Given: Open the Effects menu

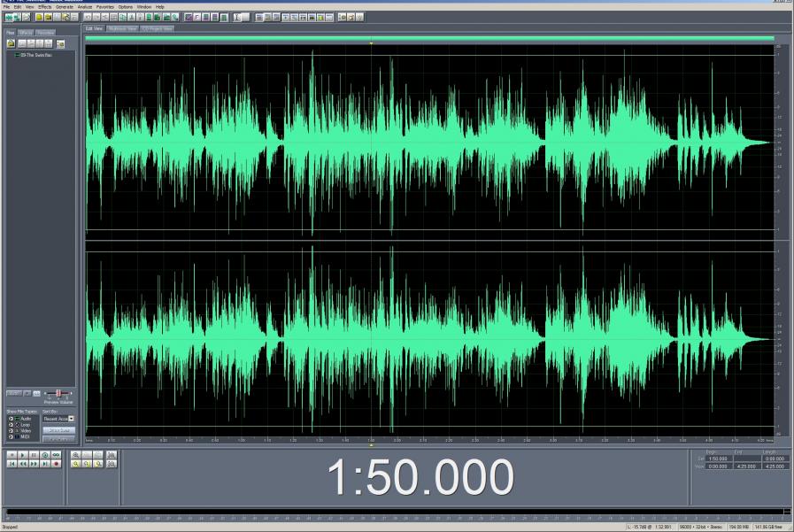Looking at the screenshot, I should 44,6.
